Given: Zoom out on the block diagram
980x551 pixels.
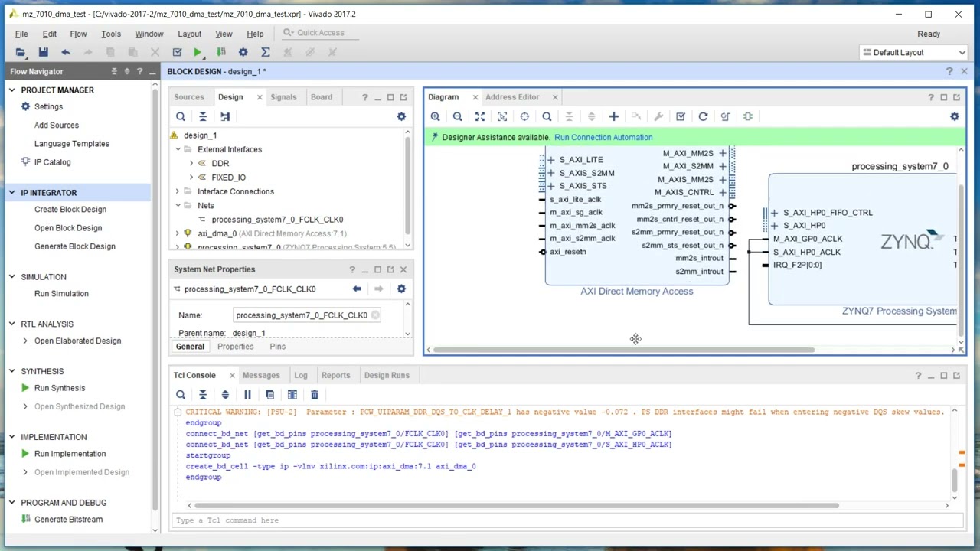Looking at the screenshot, I should 457,116.
